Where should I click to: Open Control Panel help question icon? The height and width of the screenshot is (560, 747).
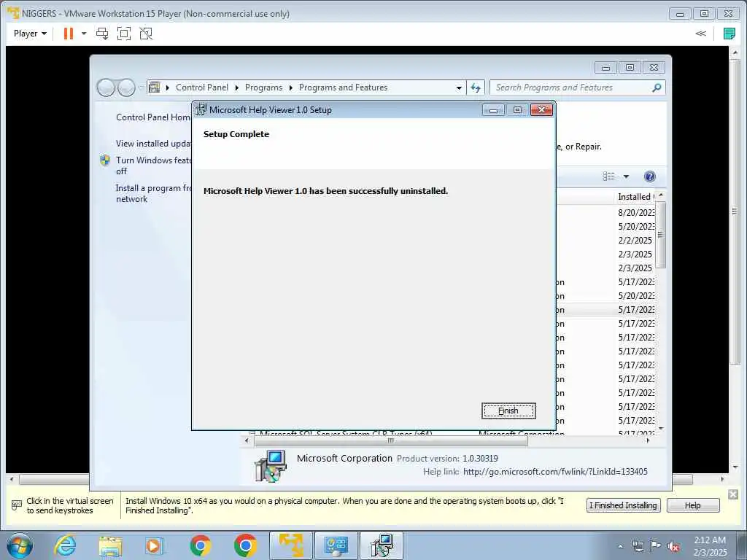coord(649,176)
